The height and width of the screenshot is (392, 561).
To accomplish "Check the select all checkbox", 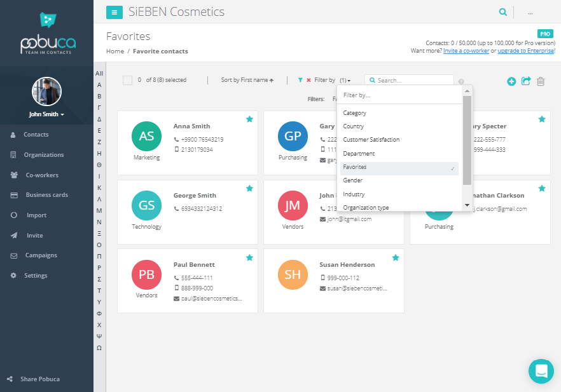I will point(127,81).
